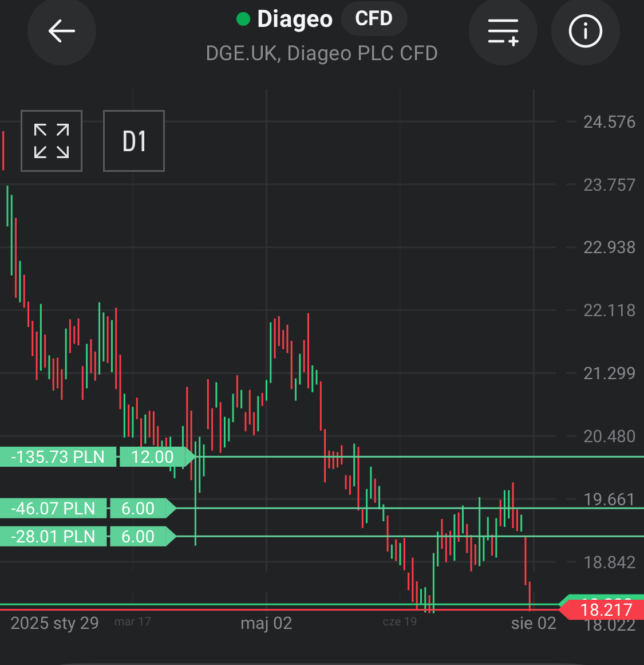644x665 pixels.
Task: Tap the 21.299 price axis label
Action: [609, 373]
